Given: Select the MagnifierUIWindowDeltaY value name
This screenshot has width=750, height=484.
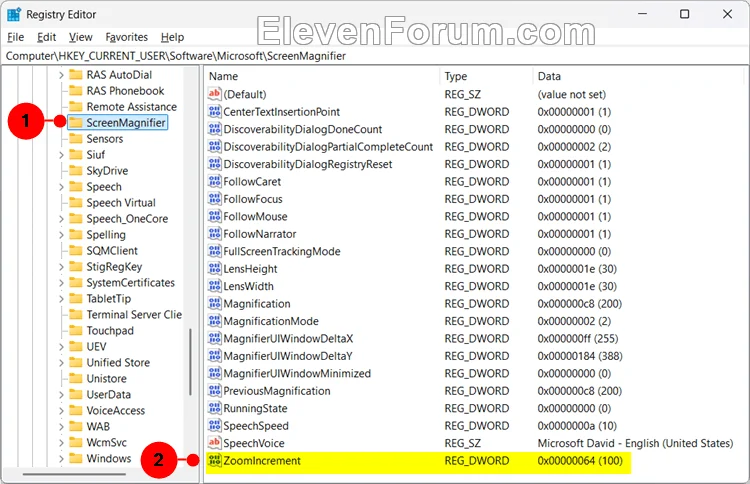Looking at the screenshot, I should (288, 356).
